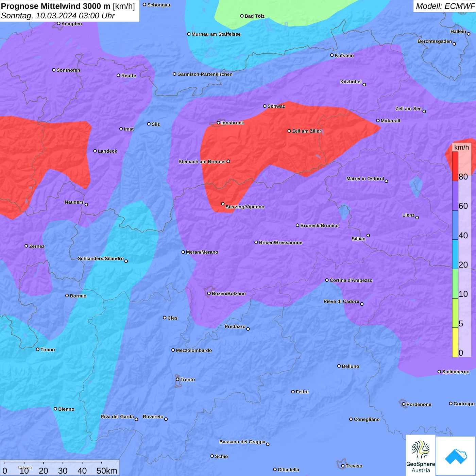This screenshot has width=476, height=476.
Task: Click the 'Berchtesgaden' label
Action: [435, 41]
